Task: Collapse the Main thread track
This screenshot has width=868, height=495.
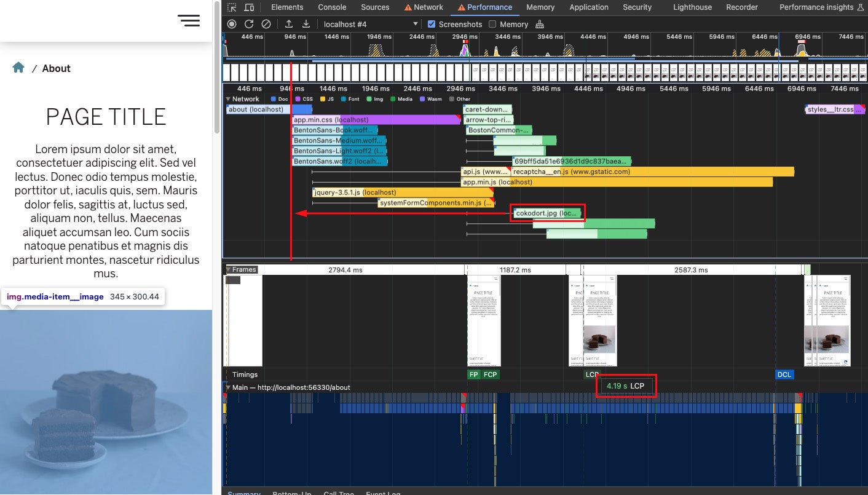Action: click(x=229, y=388)
